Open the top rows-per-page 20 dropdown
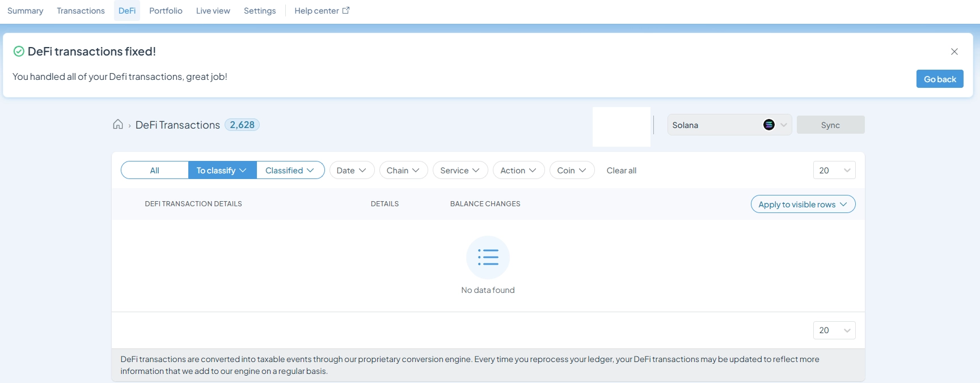 834,171
